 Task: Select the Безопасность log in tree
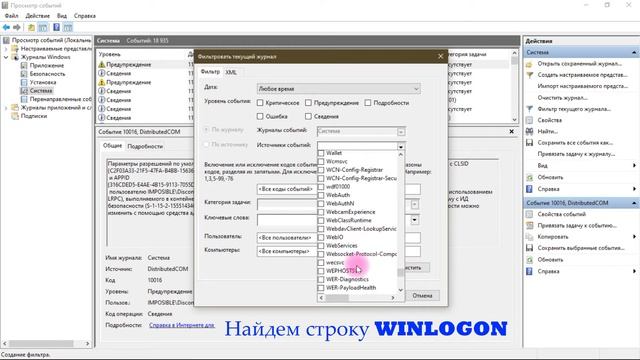pyautogui.click(x=47, y=74)
